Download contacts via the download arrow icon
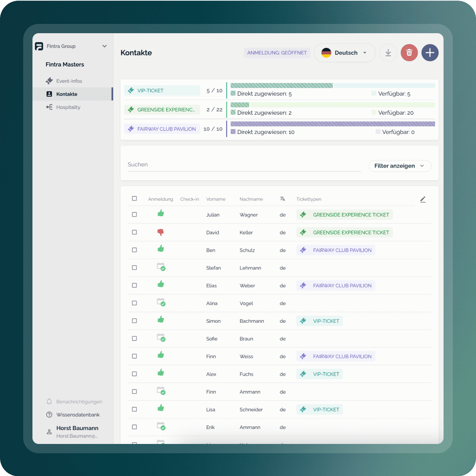Viewport: 476px width, 476px height. pyautogui.click(x=388, y=53)
